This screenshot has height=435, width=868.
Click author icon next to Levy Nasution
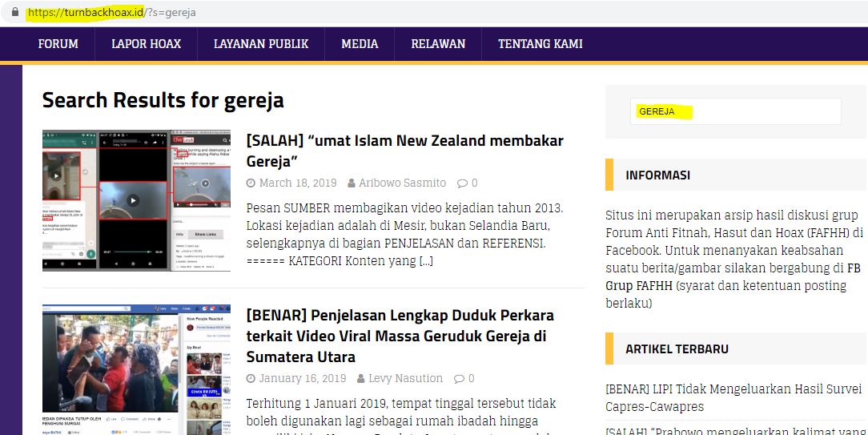pyautogui.click(x=360, y=379)
